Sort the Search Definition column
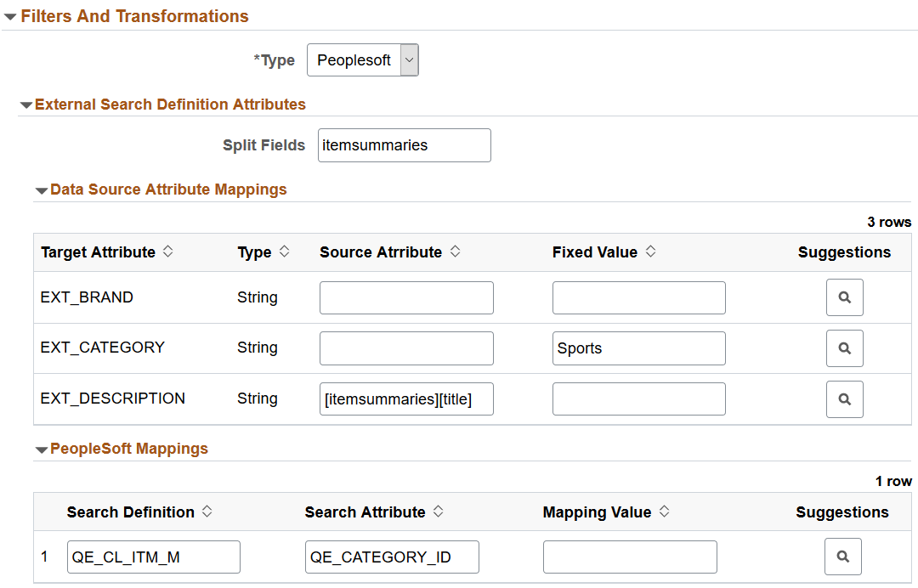The image size is (918, 588). pos(207,512)
